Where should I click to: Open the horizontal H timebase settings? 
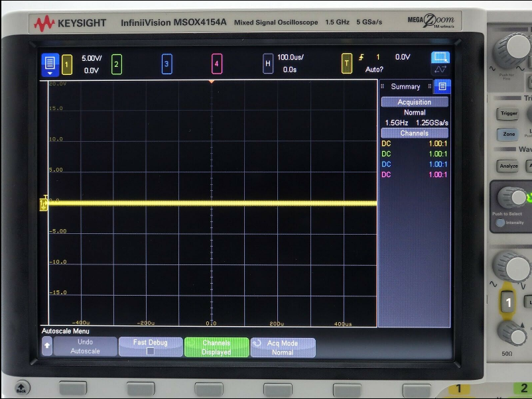[x=268, y=64]
